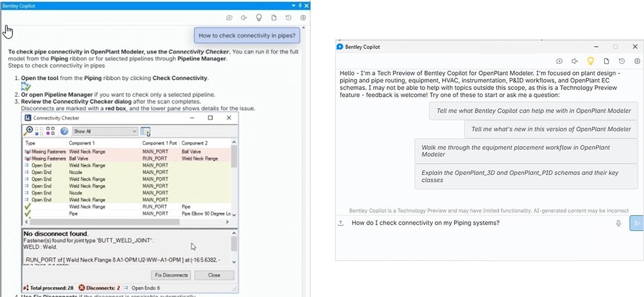Send the typed prompt with the send arrow
The height and width of the screenshot is (297, 644).
[x=637, y=223]
